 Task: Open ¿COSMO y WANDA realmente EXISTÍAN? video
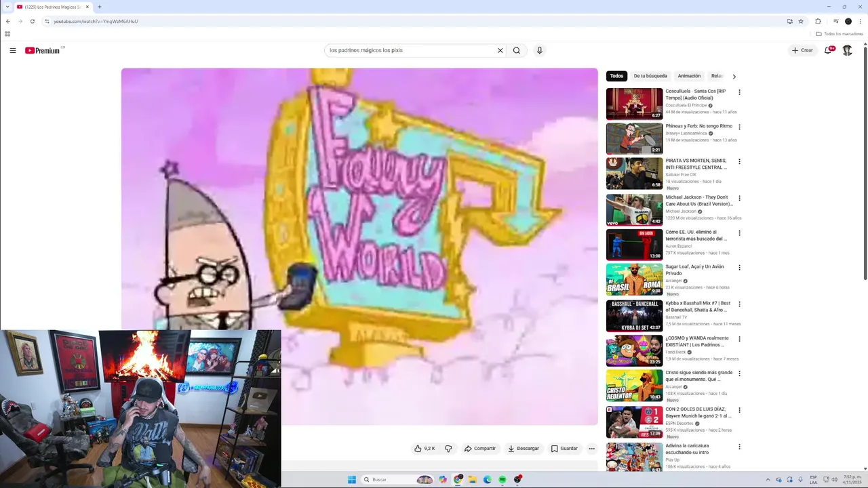pyautogui.click(x=696, y=341)
